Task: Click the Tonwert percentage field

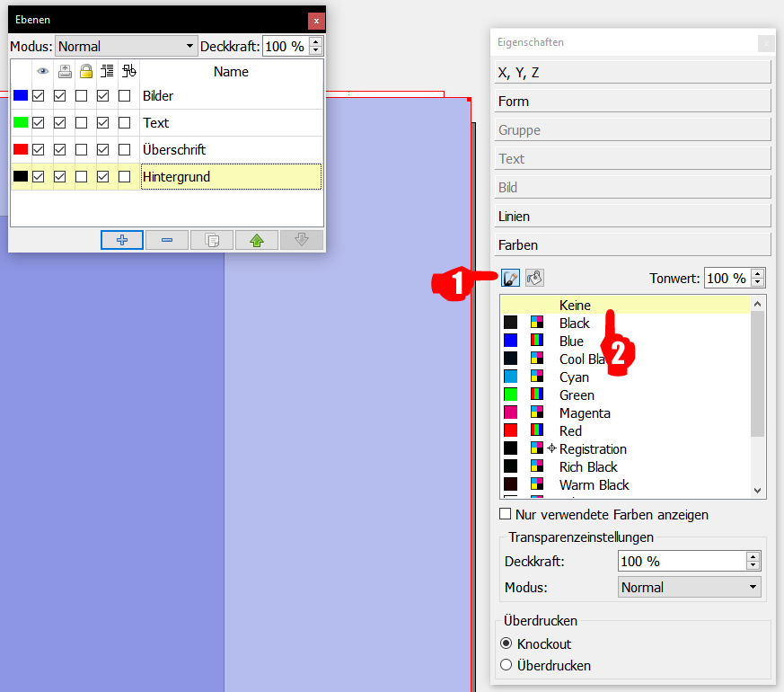Action: 726,279
